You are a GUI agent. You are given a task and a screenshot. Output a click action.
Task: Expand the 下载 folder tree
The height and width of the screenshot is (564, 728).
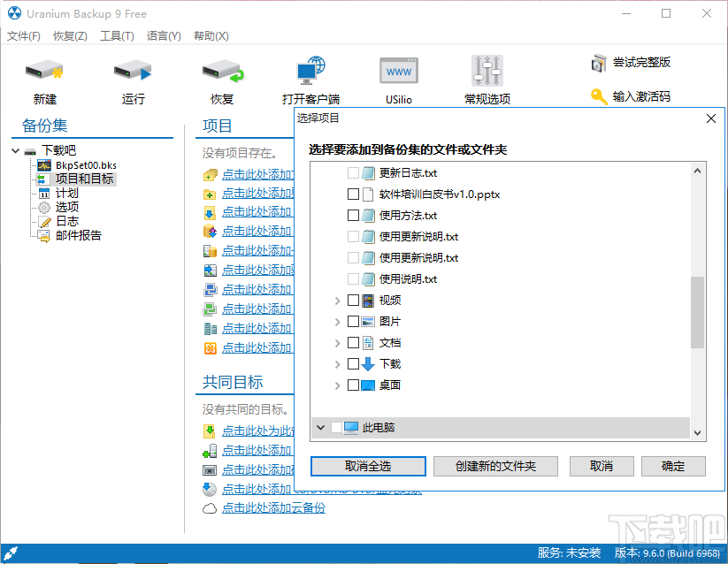(x=336, y=363)
